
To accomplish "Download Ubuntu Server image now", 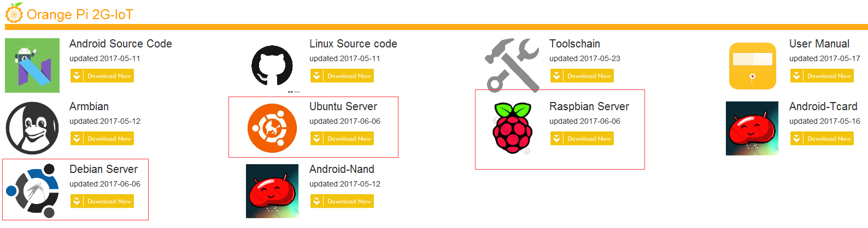I will (x=342, y=139).
